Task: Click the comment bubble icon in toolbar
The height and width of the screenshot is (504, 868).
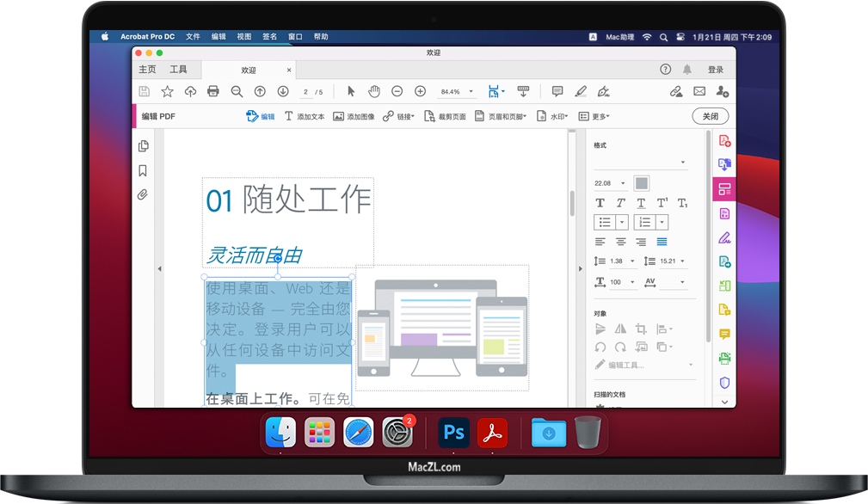Action: pyautogui.click(x=557, y=91)
